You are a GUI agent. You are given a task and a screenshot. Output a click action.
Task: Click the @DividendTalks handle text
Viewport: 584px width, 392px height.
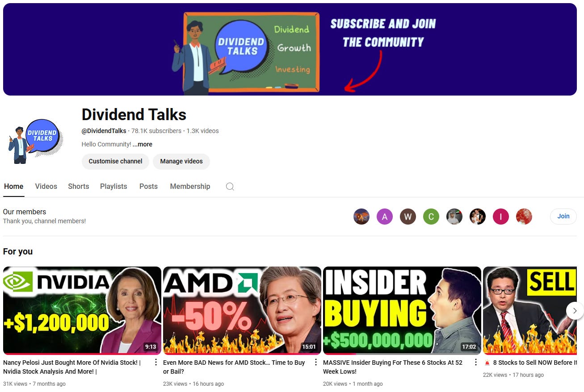(104, 131)
